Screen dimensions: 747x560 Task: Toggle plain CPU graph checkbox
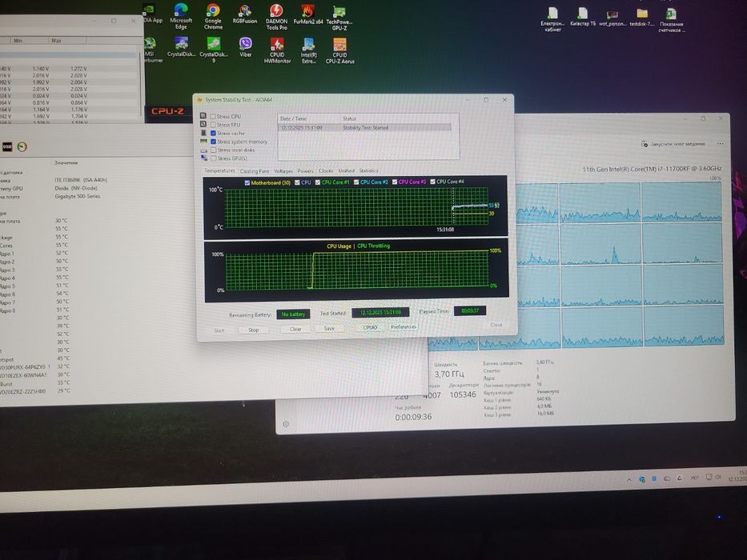click(297, 182)
